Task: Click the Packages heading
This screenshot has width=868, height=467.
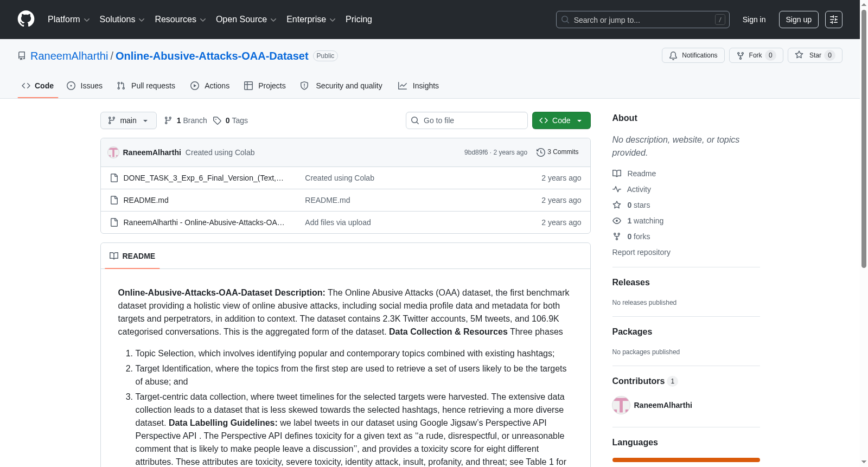Action: [632, 331]
